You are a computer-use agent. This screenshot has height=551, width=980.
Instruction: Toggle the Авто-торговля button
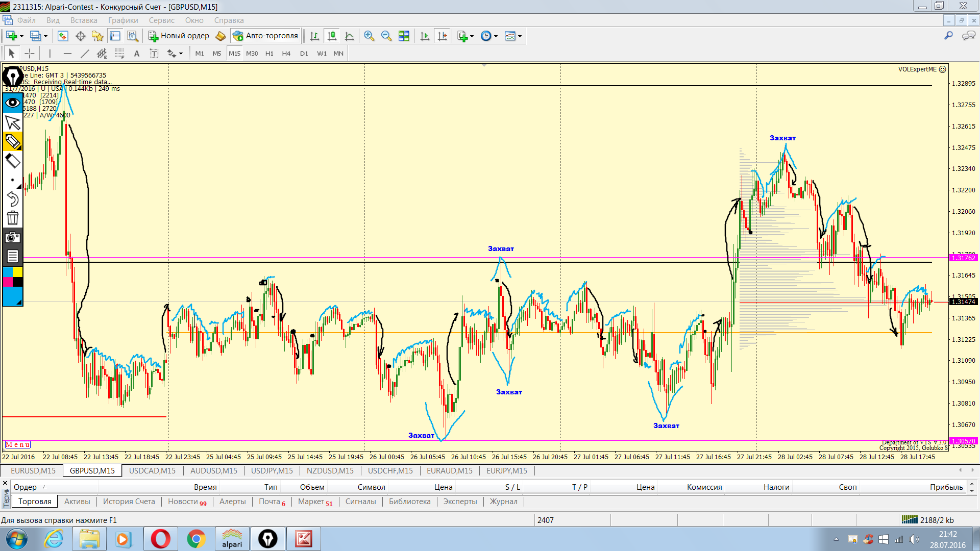pyautogui.click(x=265, y=36)
